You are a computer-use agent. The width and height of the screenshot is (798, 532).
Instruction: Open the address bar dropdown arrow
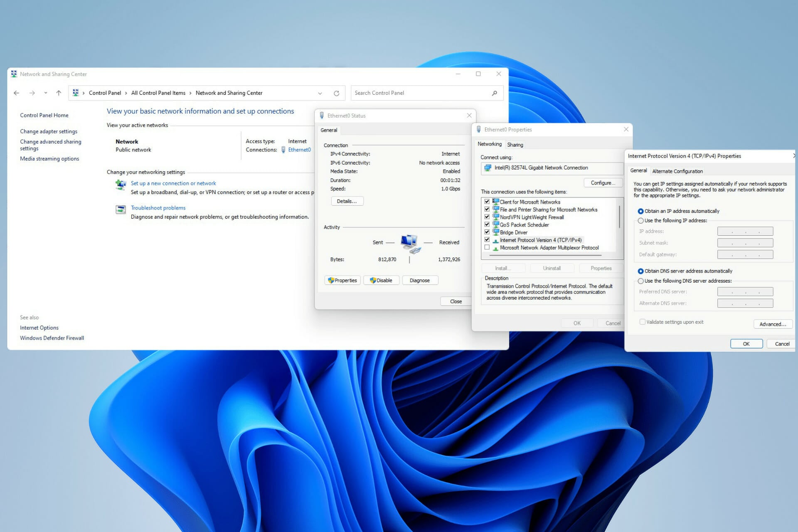(x=320, y=93)
